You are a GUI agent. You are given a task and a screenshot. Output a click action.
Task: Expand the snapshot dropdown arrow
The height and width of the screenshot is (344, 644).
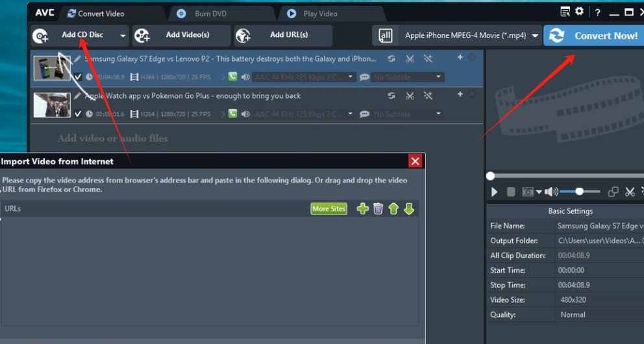tap(538, 192)
